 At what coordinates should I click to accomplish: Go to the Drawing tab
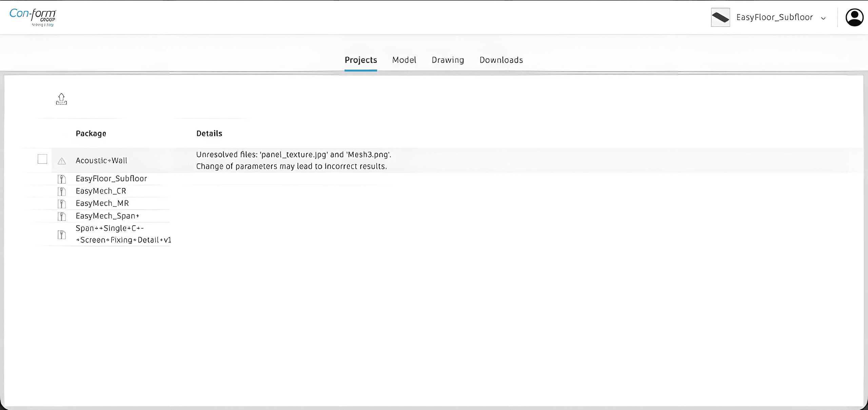tap(448, 60)
